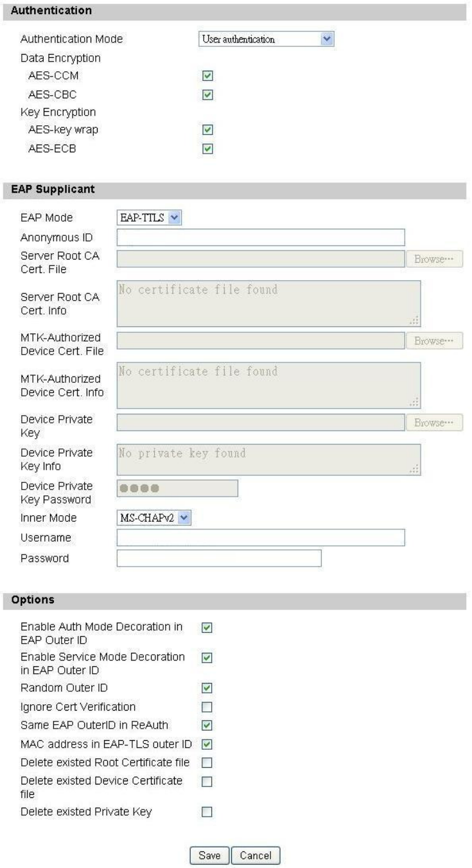Toggle the AES-ECB checkbox
The height and width of the screenshot is (868, 472).
click(x=207, y=149)
